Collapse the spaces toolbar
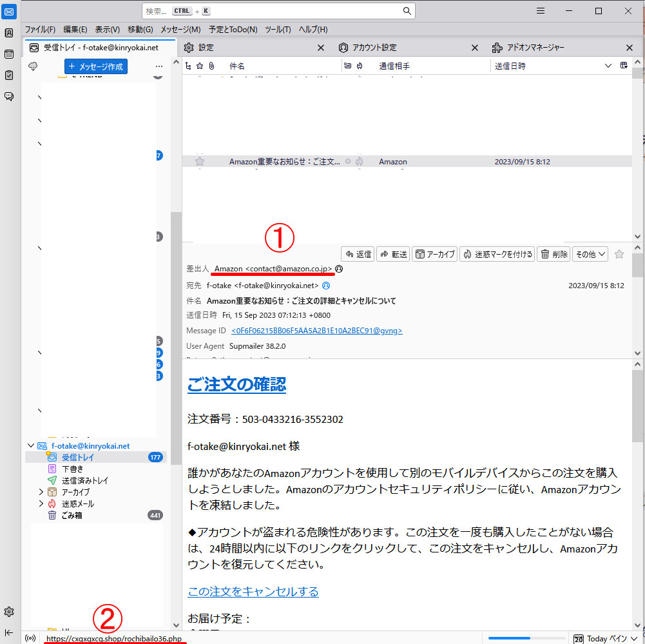The image size is (645, 644). click(x=8, y=632)
